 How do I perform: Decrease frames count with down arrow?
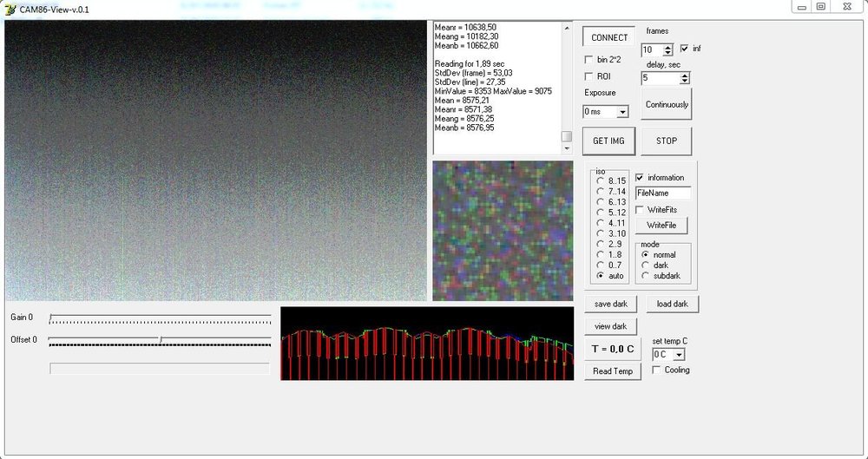click(668, 53)
